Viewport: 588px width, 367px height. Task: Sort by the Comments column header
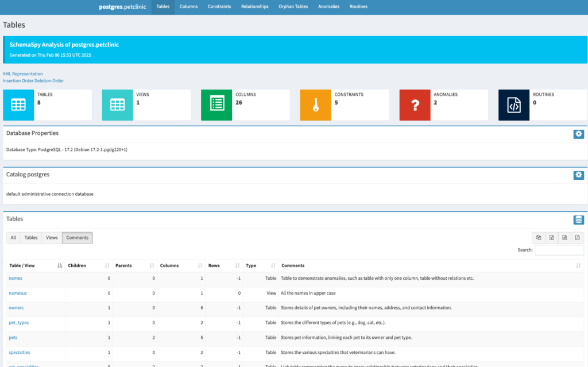431,265
